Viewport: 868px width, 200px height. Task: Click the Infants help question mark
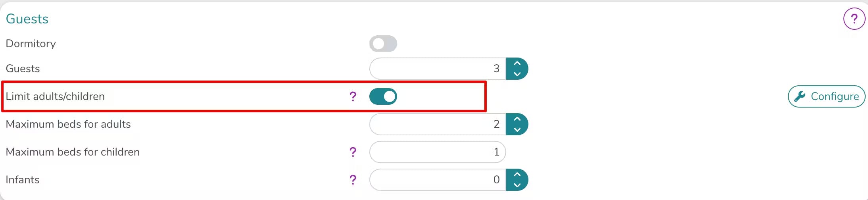tap(353, 179)
